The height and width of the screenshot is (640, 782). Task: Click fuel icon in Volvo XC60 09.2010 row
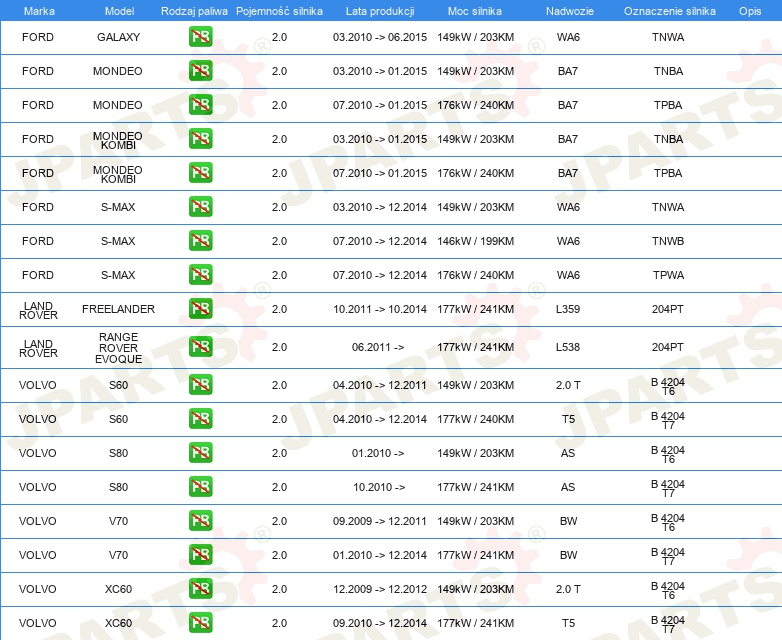200,623
